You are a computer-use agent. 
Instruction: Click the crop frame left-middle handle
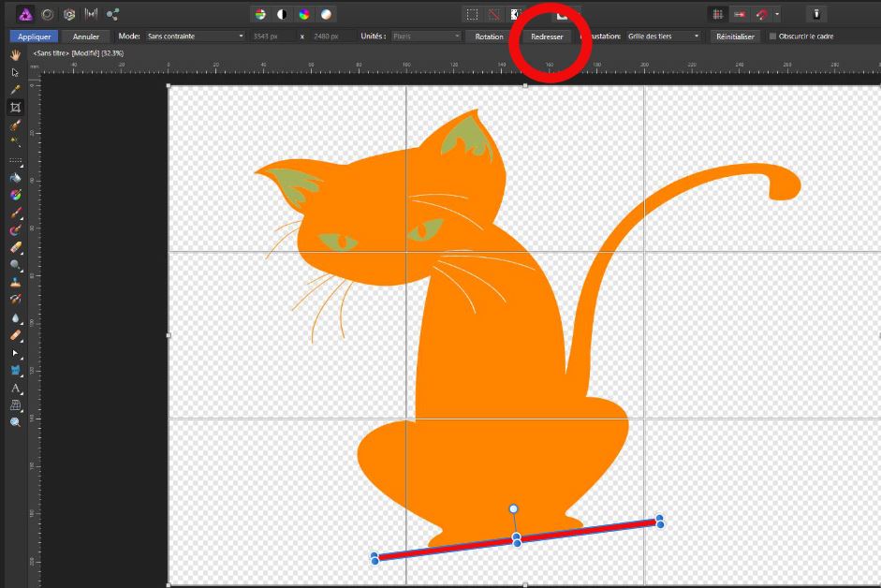coord(169,335)
